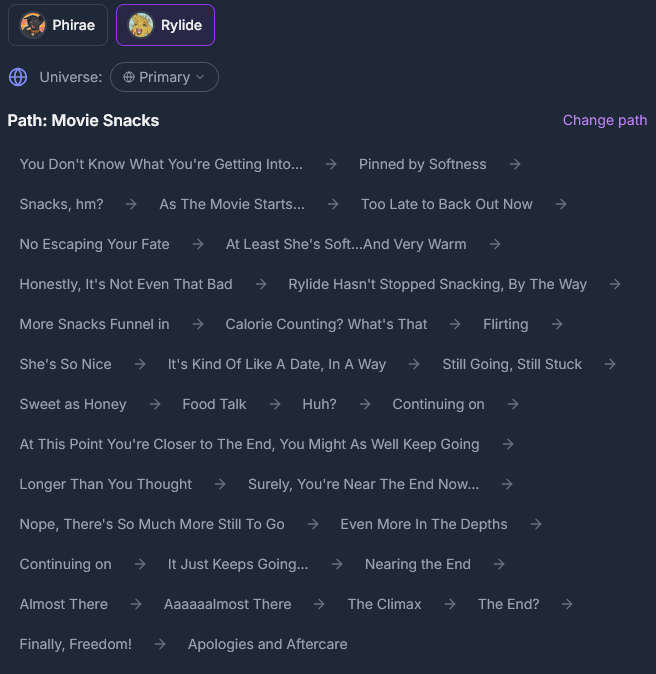Go to Sweet as Honey chapter
The width and height of the screenshot is (656, 674).
[73, 404]
